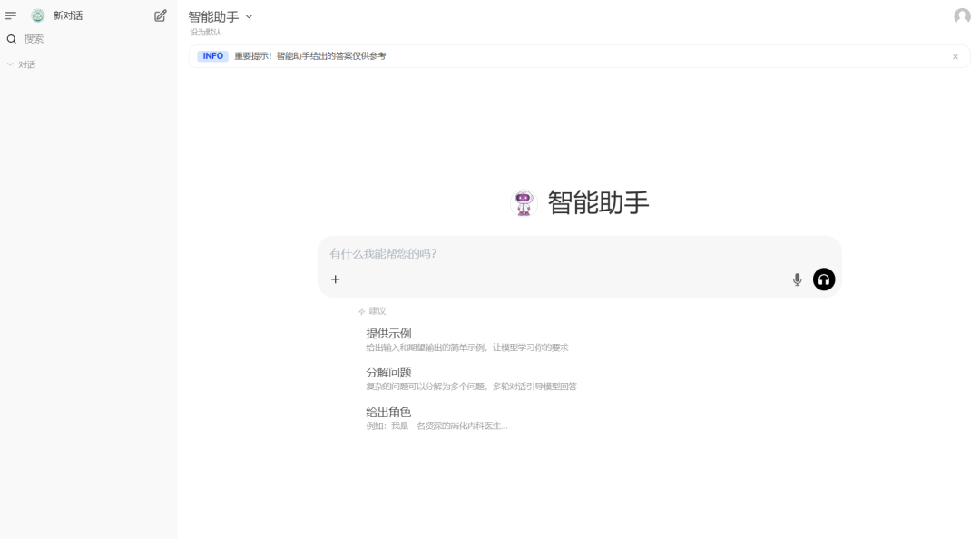Open the sidebar collapse hamburger icon
The width and height of the screenshot is (980, 539).
coord(11,15)
